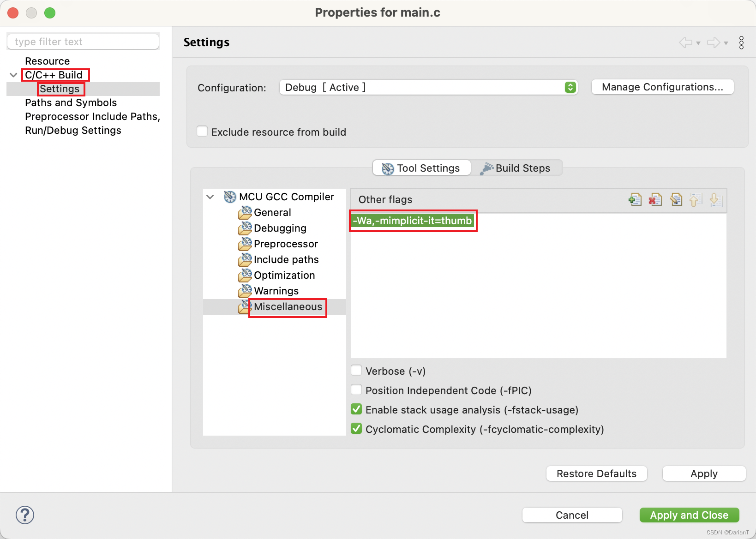Click the Move Up arrow icon
The width and height of the screenshot is (756, 539).
click(x=696, y=199)
